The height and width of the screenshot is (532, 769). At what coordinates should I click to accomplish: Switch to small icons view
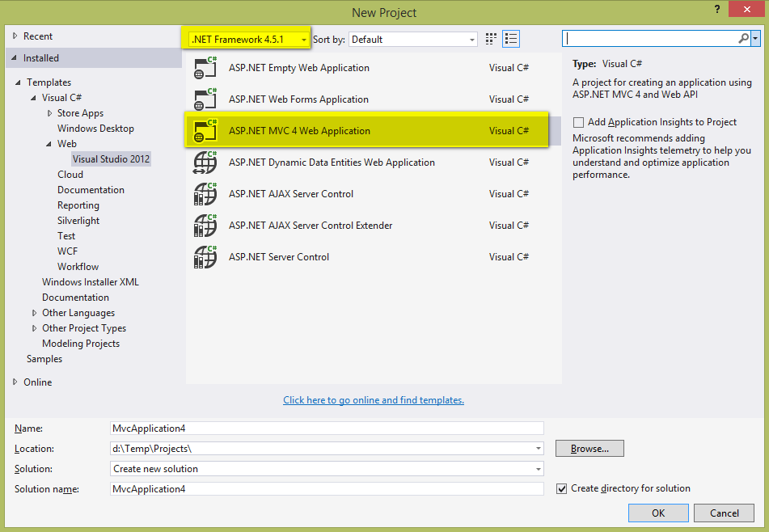[491, 40]
